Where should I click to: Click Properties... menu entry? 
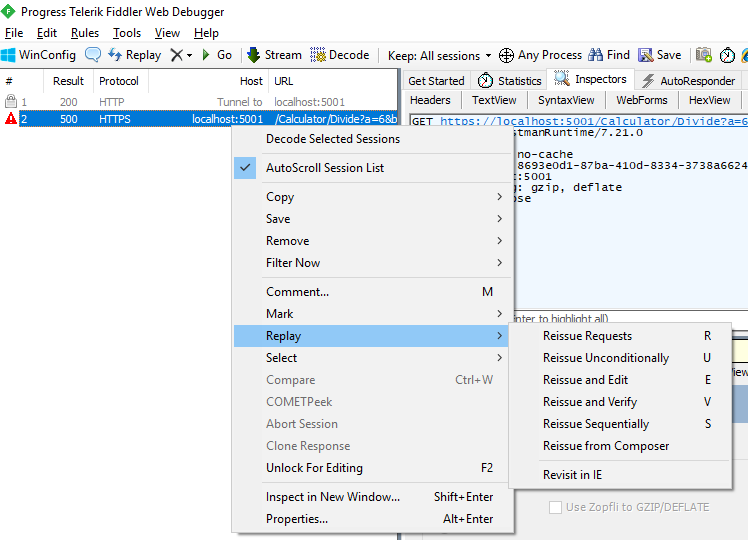pos(373,519)
